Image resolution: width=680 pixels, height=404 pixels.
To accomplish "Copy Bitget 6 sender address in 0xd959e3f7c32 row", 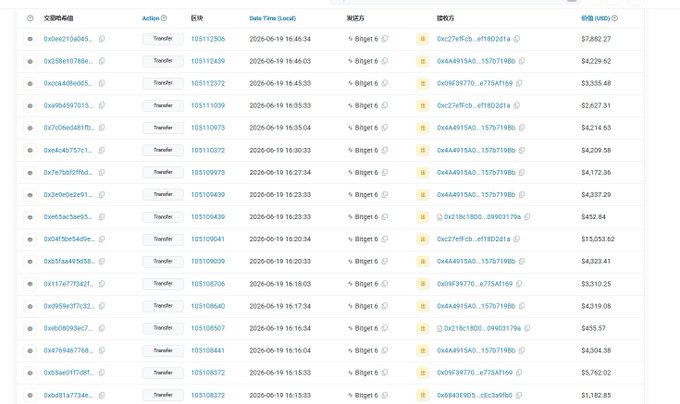I will coord(385,306).
